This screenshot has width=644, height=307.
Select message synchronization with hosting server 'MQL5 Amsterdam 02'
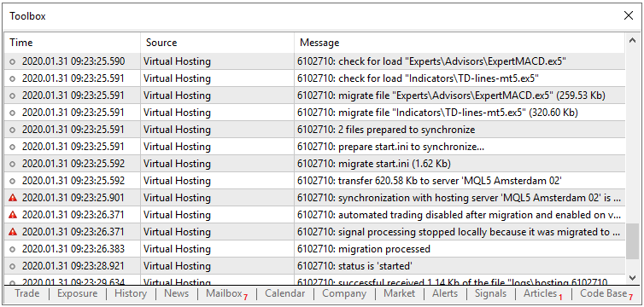(460, 198)
